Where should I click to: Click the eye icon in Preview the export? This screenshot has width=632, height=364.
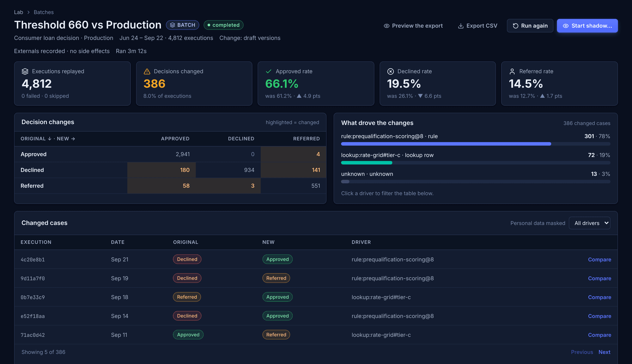[x=386, y=26]
